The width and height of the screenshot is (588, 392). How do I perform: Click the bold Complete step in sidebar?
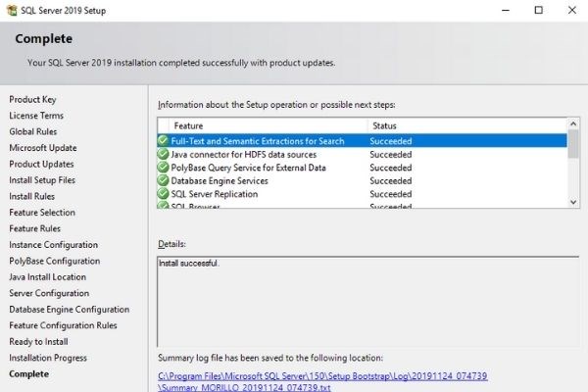click(x=28, y=374)
